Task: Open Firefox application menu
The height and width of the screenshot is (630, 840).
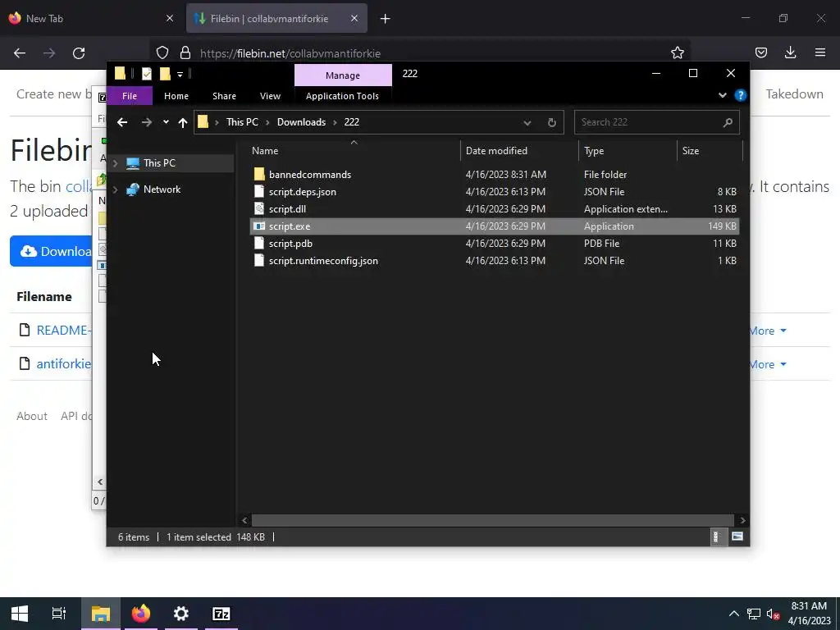Action: point(819,52)
